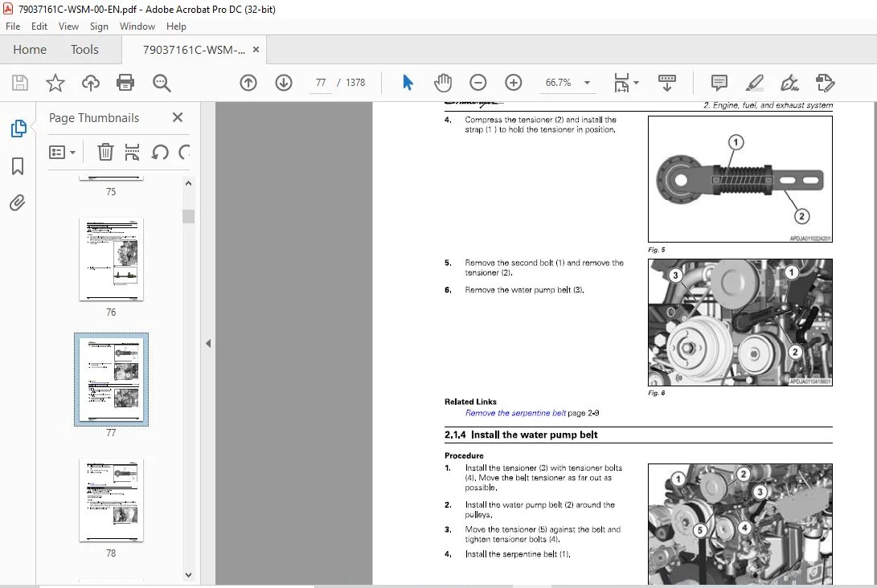Close the 79037161C-WSM document tab
Viewport: 877px width, 588px height.
(x=256, y=49)
